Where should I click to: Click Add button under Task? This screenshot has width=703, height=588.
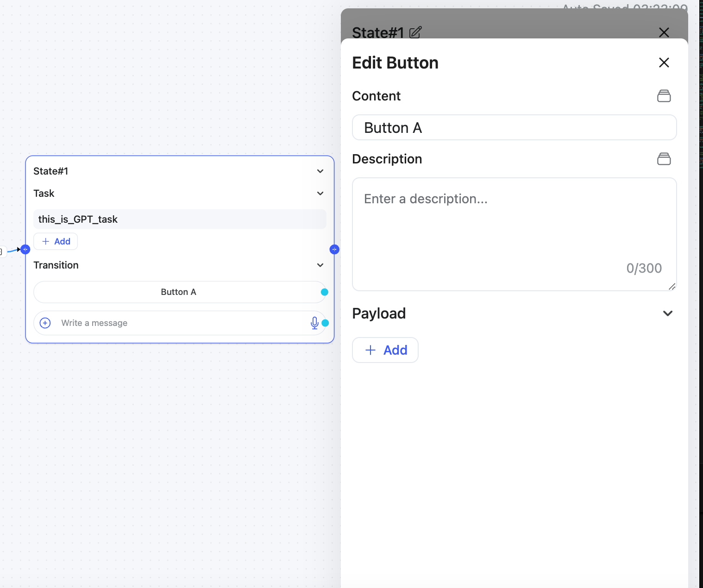(x=56, y=241)
